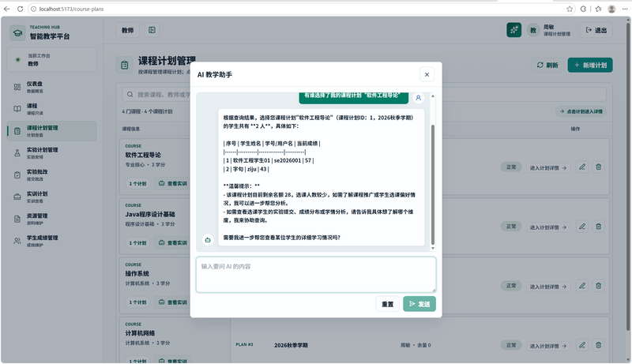Click the 2026秋季学期 plan text
Image resolution: width=632 pixels, height=364 pixels.
[x=291, y=345]
